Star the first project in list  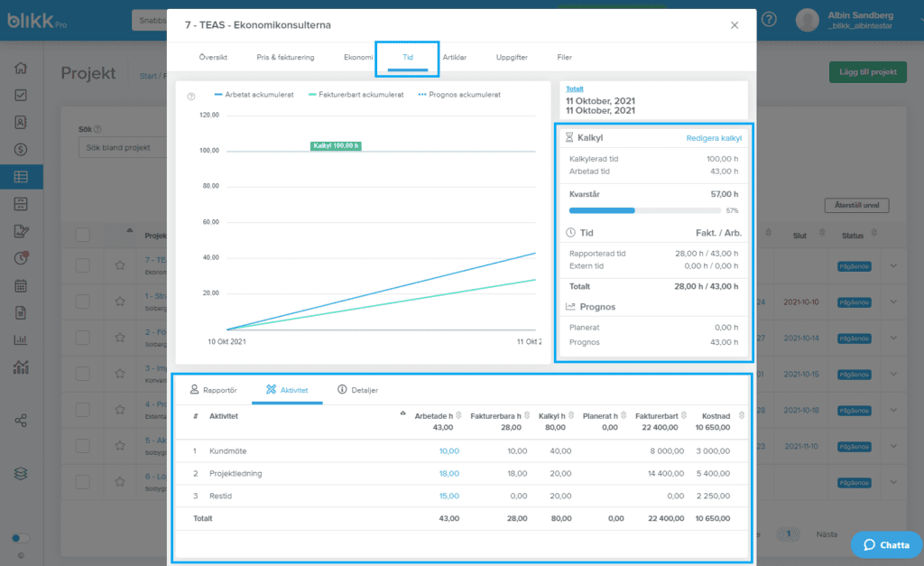coord(119,265)
